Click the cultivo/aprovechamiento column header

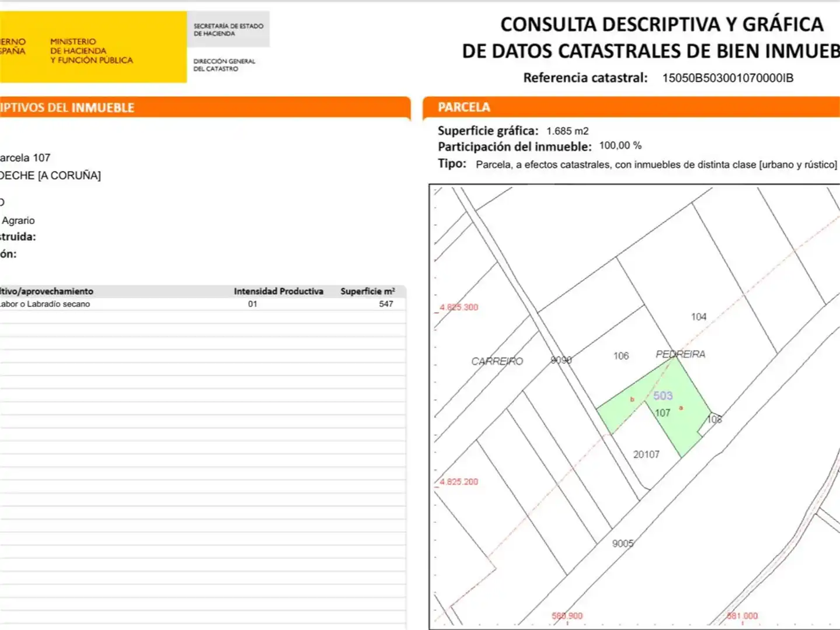point(47,291)
